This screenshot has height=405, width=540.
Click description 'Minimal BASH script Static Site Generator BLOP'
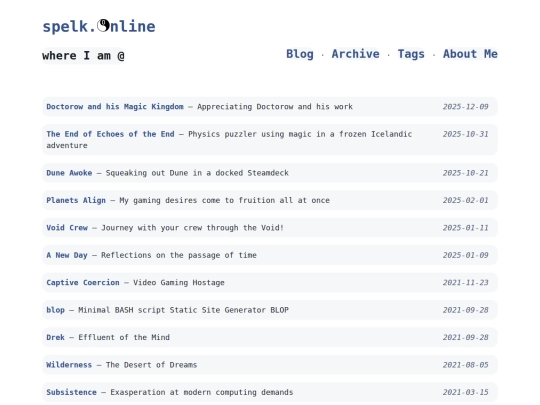point(184,310)
